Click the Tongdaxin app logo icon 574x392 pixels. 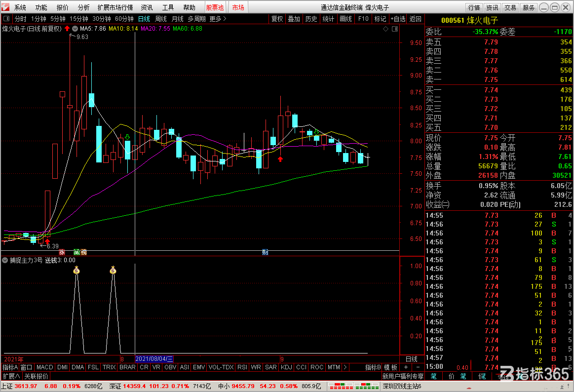click(5, 7)
